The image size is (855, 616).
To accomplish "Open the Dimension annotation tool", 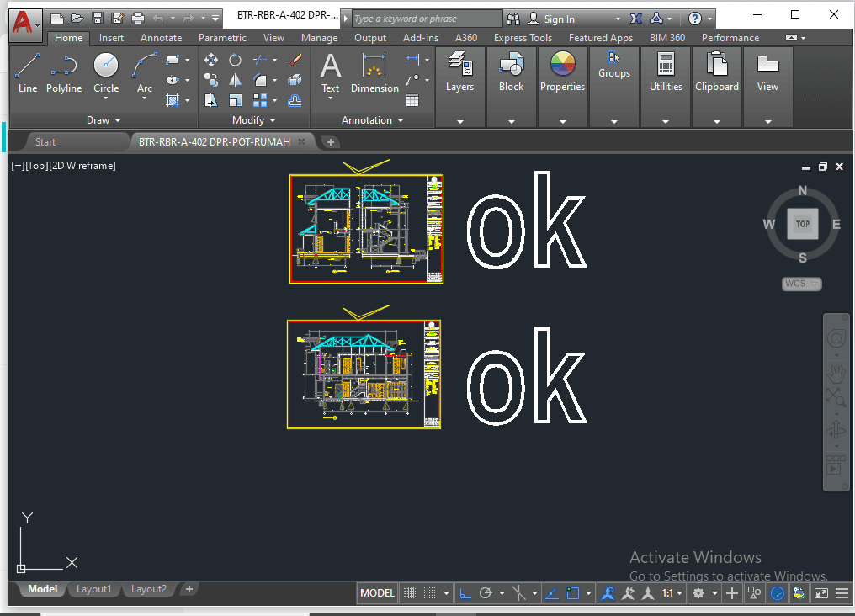I will (374, 72).
